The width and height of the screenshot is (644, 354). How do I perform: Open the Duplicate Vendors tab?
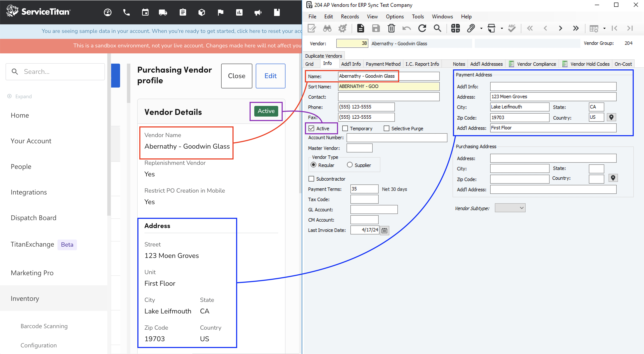(323, 56)
